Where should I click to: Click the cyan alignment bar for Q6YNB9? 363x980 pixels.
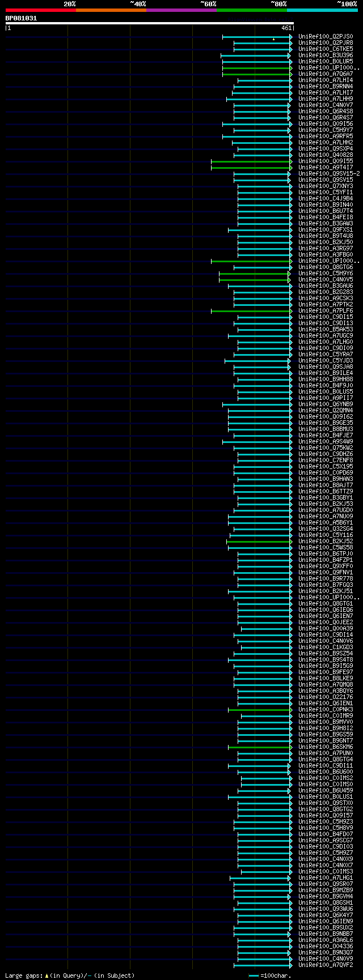pos(258,404)
